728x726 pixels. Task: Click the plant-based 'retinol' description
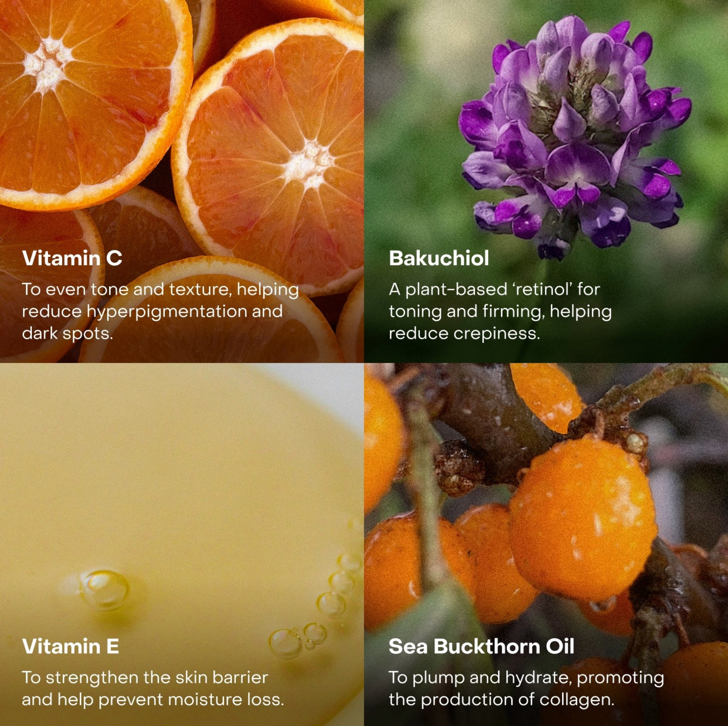coord(500,311)
